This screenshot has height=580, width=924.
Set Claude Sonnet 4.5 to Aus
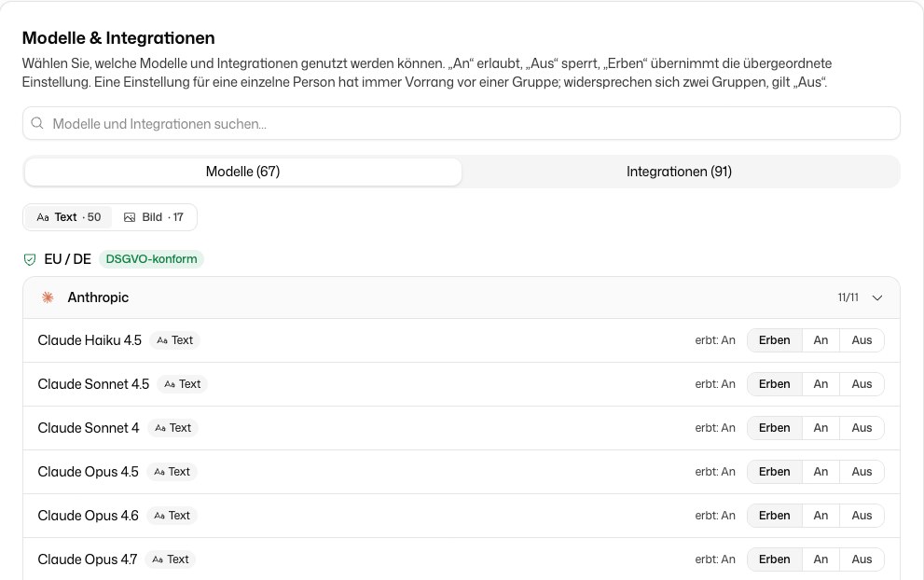pos(862,384)
